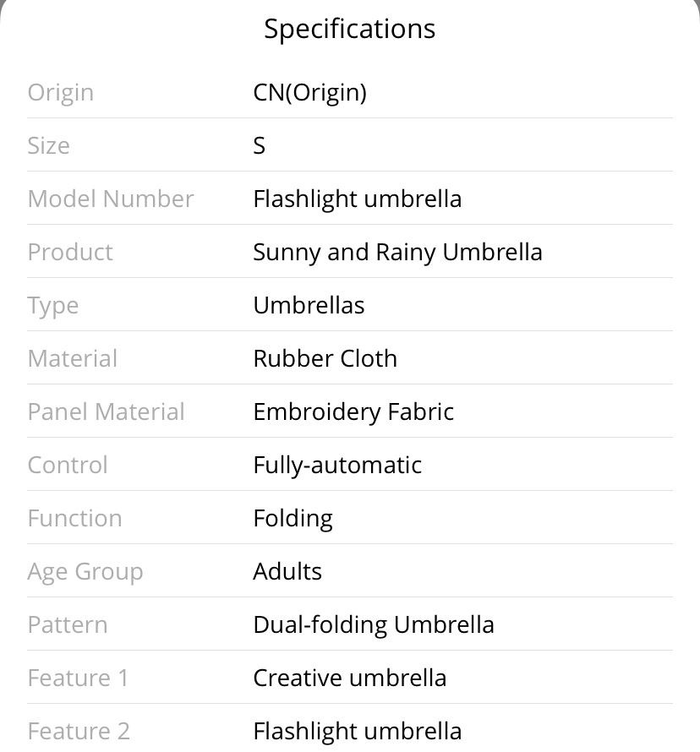Tap the Adults value

coord(288,571)
